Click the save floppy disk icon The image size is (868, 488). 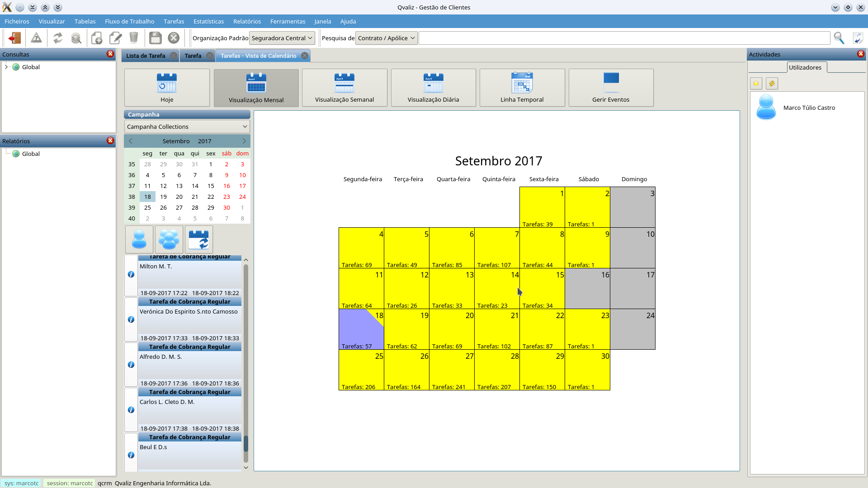pyautogui.click(x=155, y=38)
